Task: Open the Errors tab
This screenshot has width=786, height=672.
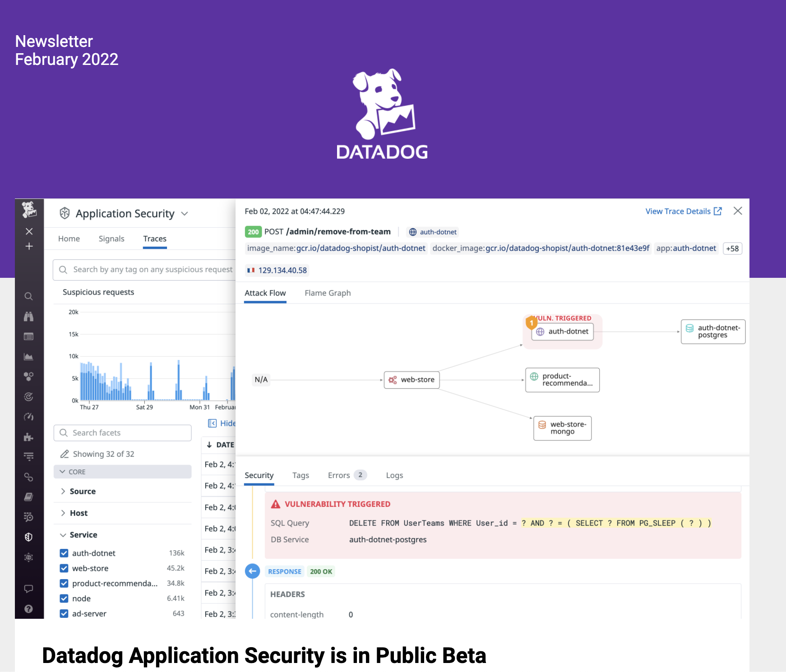Action: [347, 475]
